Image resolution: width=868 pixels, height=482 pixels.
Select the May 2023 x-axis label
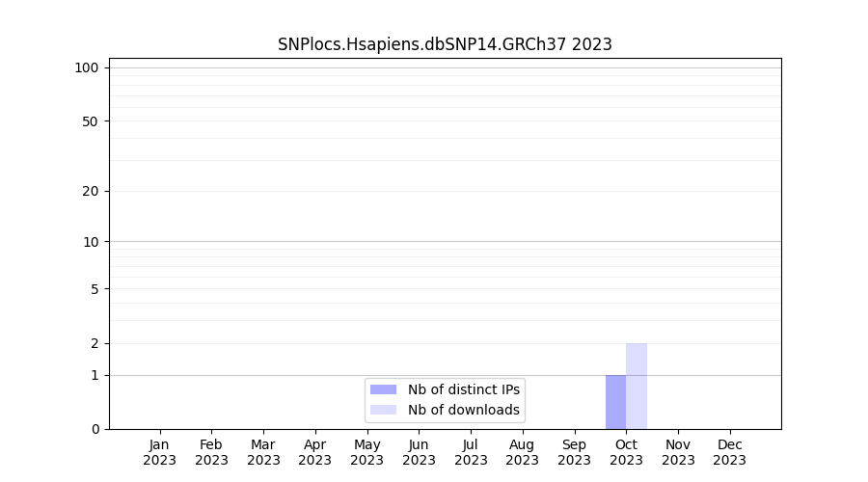pyautogui.click(x=366, y=452)
